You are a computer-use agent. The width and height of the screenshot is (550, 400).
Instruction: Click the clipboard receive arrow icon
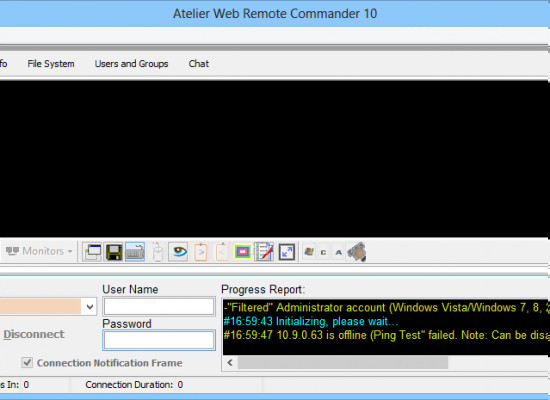[x=222, y=252]
